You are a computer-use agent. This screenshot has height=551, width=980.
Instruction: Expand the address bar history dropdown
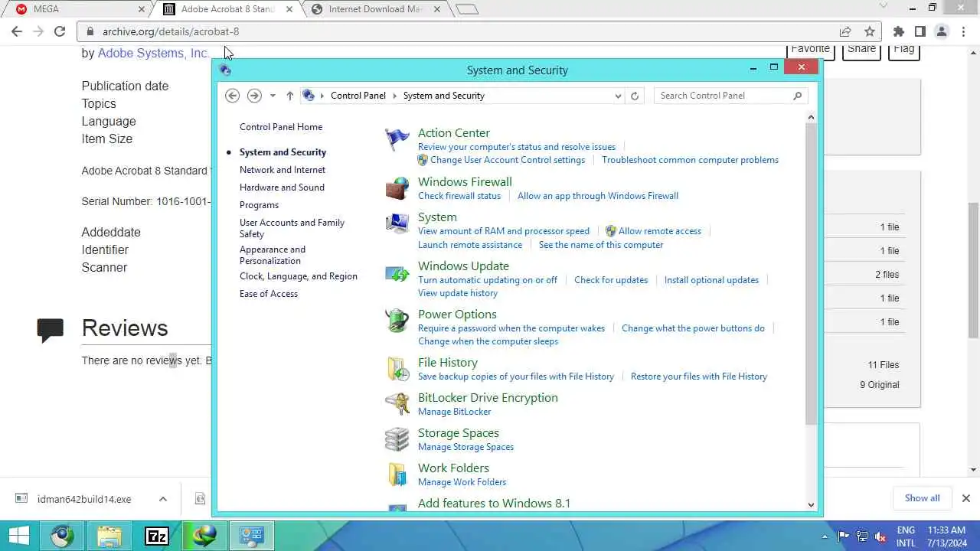pos(618,96)
